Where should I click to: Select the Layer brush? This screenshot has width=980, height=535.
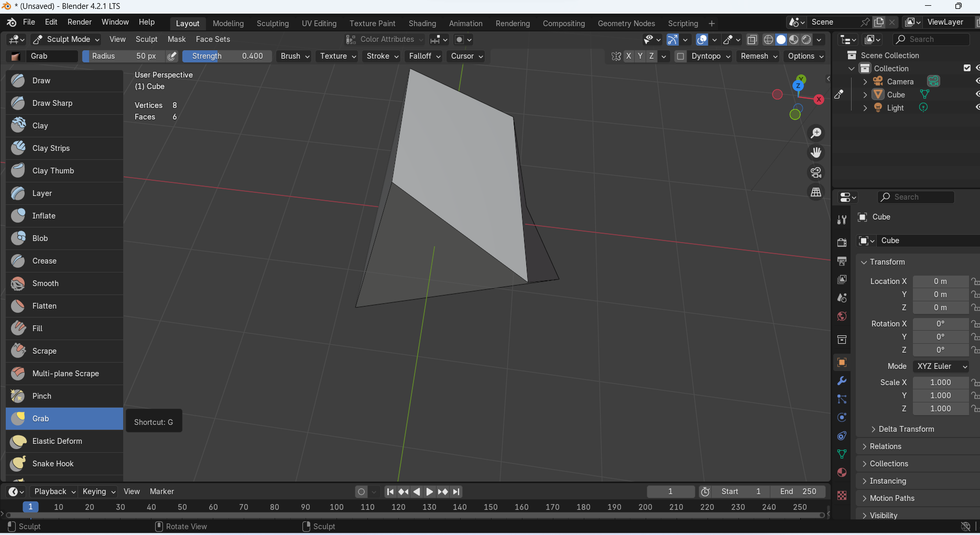[64, 193]
